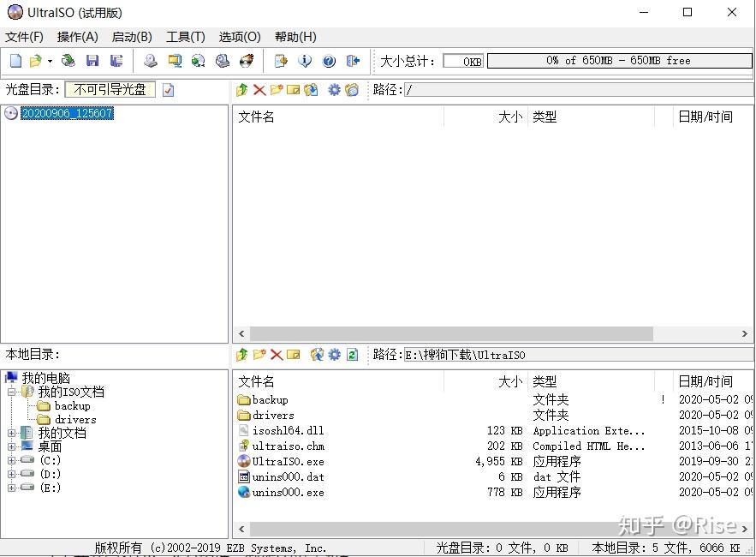Screen dimensions: 756x557
Task: Select isoshl64.dll in local file list
Action: (288, 430)
